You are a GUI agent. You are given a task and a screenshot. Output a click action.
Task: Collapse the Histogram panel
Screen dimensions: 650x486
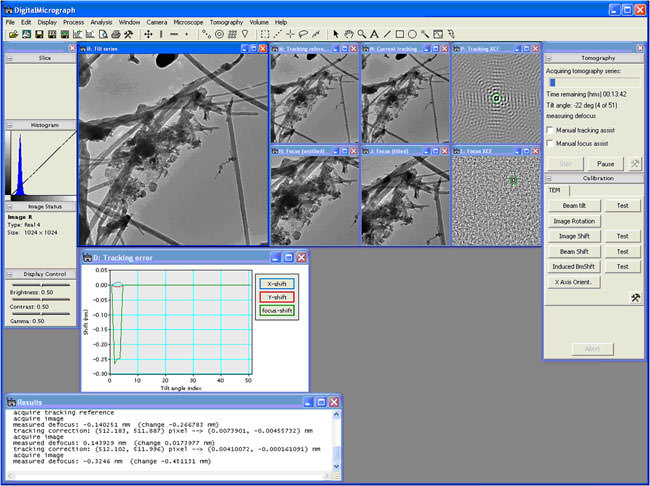10,125
